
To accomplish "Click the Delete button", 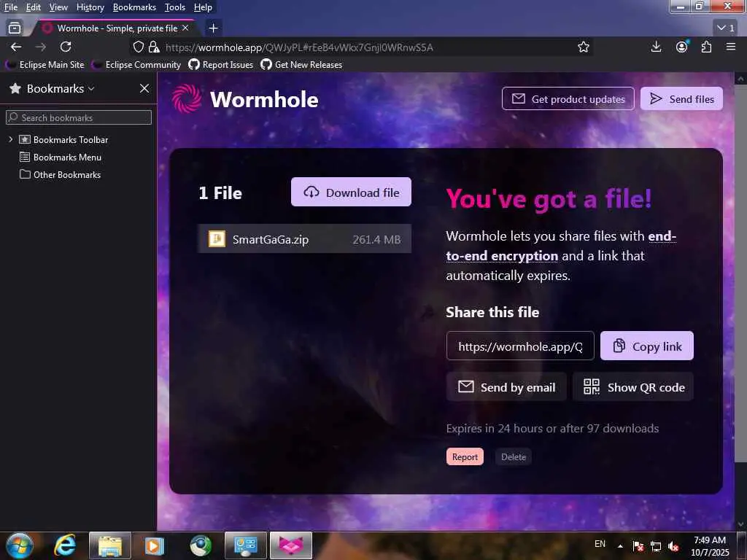I will point(514,456).
